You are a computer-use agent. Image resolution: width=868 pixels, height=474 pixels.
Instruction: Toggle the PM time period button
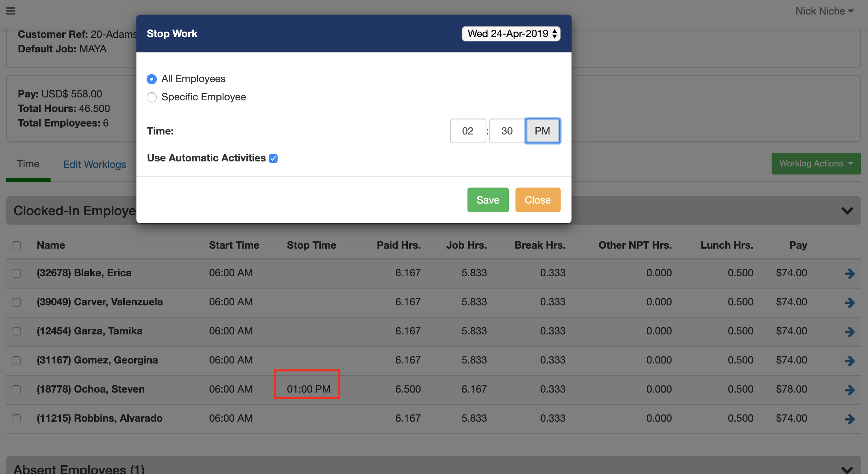coord(542,131)
